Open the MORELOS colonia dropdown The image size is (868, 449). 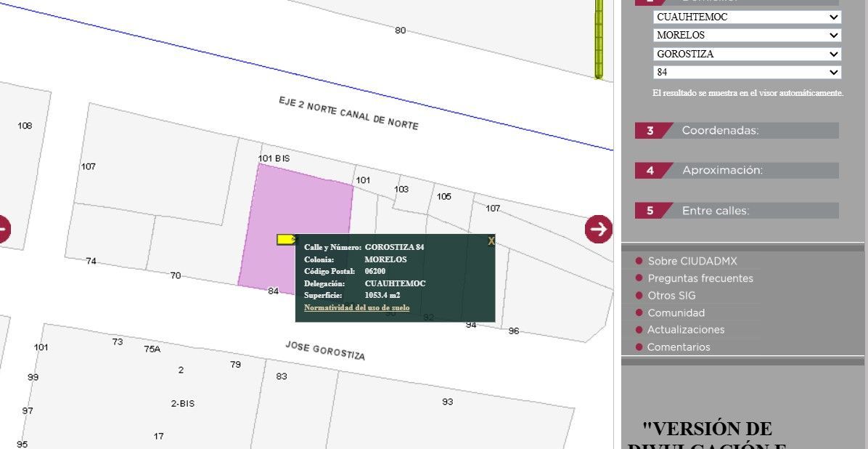pyautogui.click(x=747, y=35)
